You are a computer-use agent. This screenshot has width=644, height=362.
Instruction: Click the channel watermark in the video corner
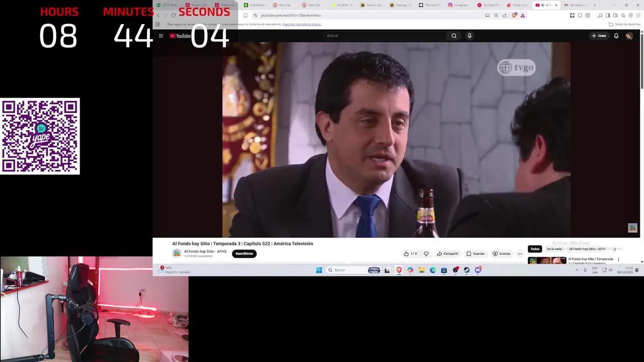(x=632, y=228)
